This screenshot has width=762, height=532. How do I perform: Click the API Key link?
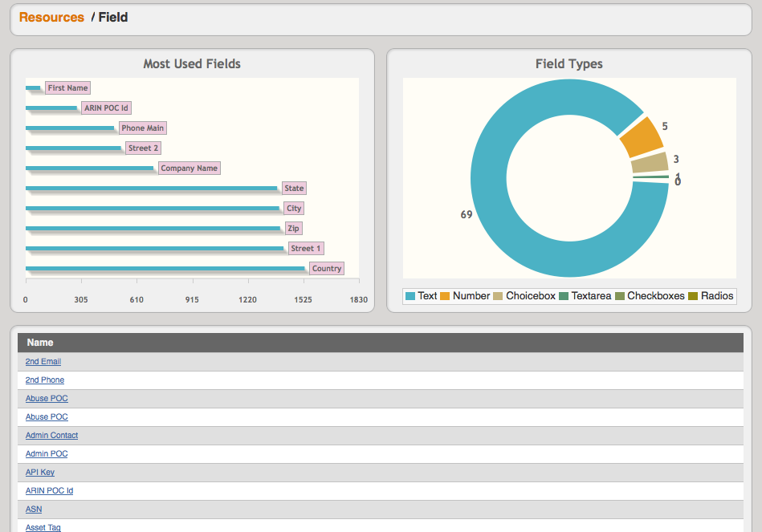pyautogui.click(x=40, y=473)
